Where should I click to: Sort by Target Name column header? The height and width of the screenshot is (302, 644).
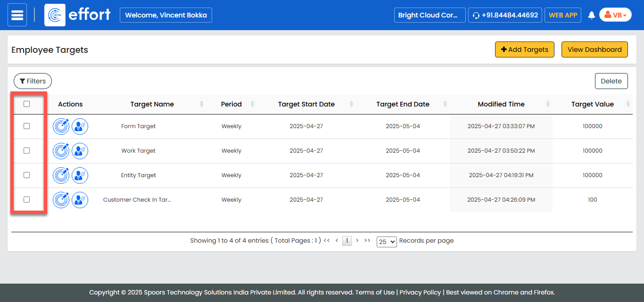point(152,104)
